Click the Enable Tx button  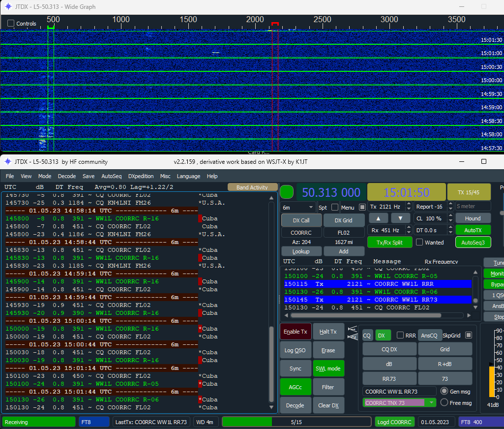point(296,332)
